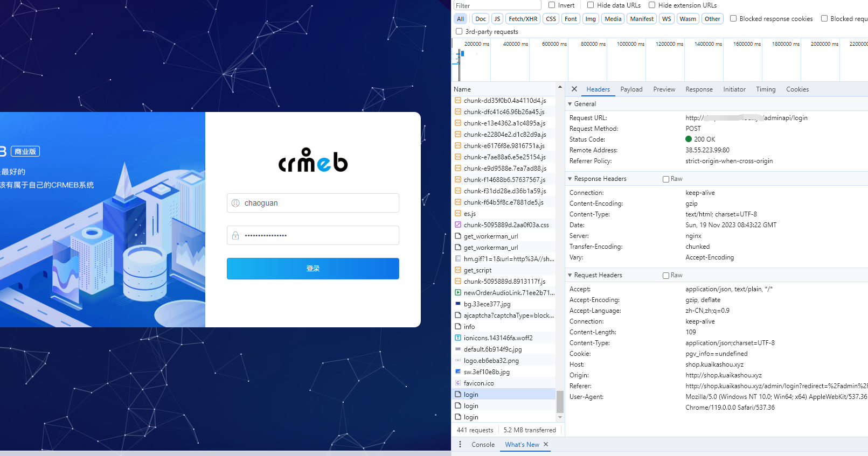The height and width of the screenshot is (456, 868).
Task: Click the blue login submit button
Action: click(x=313, y=269)
